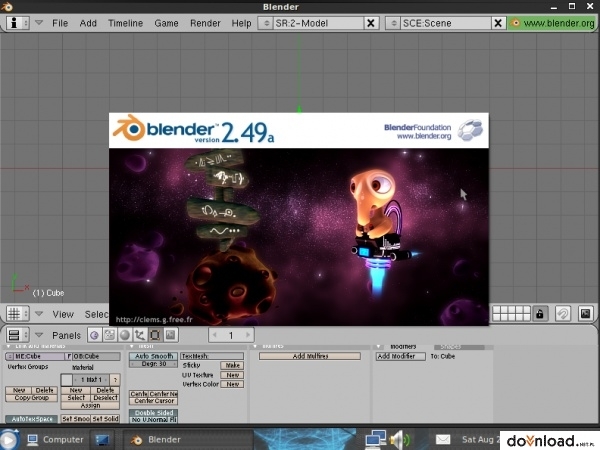Open the Render menu

click(x=205, y=23)
